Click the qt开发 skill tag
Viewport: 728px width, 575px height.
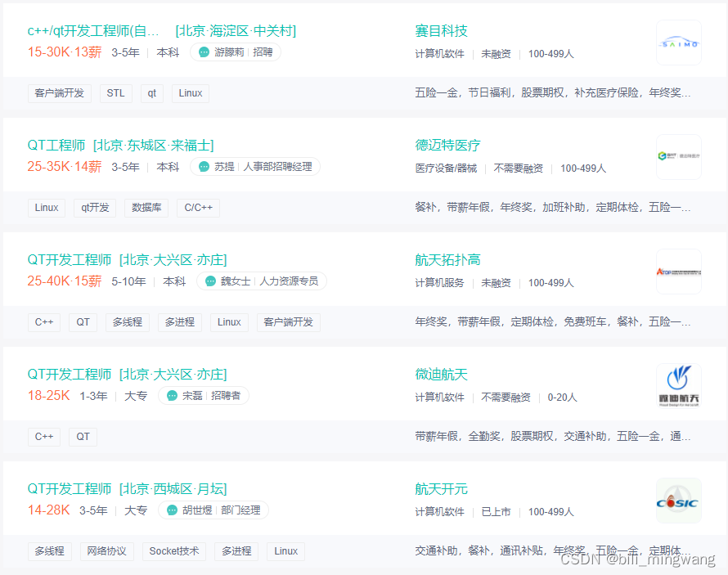pyautogui.click(x=95, y=208)
